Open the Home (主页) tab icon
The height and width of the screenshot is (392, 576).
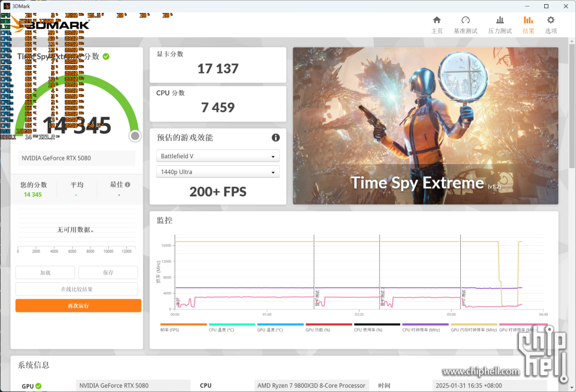click(436, 20)
